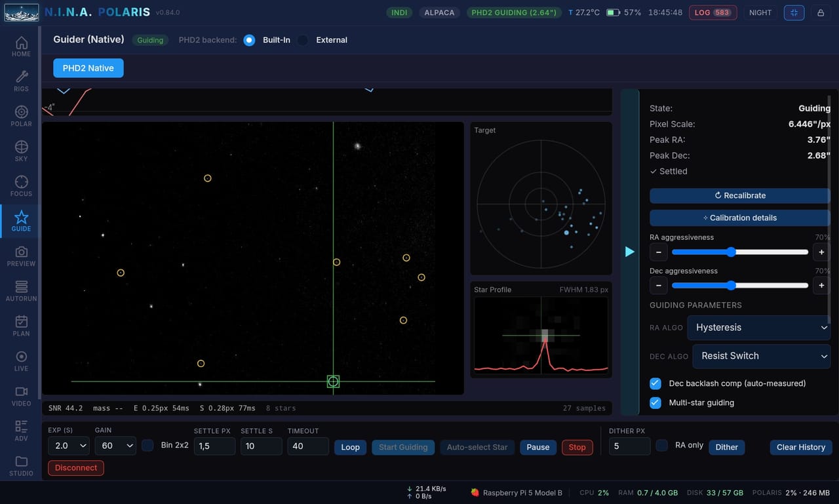Click the lock icon in header

click(821, 12)
